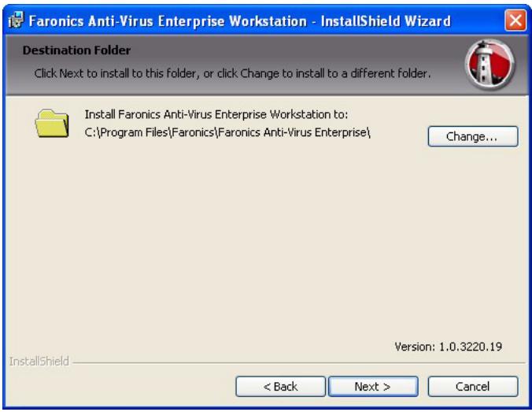Click the yellow destination folder icon
Screen dimensions: 532x412
(53, 124)
